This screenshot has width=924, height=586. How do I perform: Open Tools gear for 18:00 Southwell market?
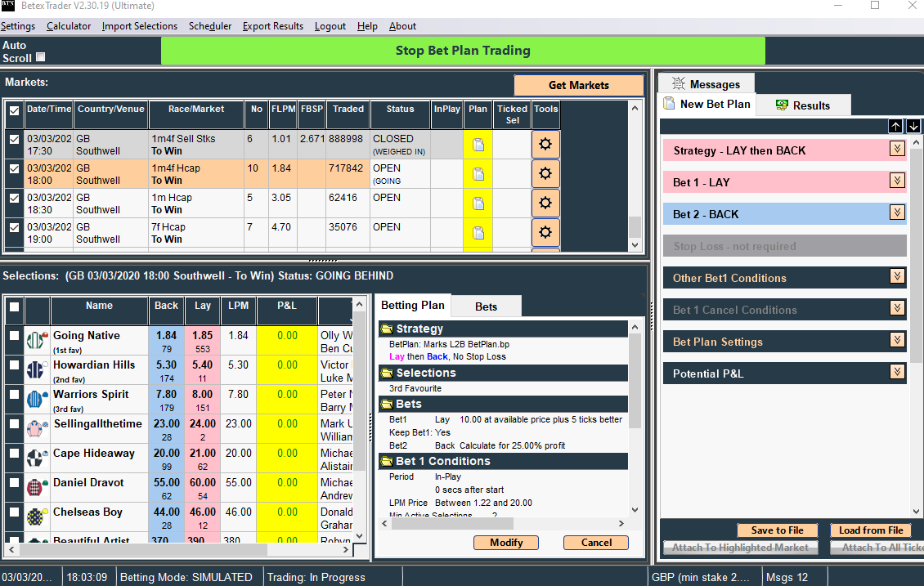545,173
